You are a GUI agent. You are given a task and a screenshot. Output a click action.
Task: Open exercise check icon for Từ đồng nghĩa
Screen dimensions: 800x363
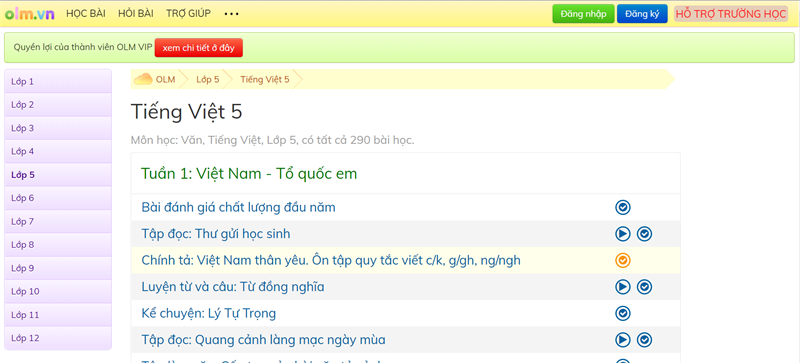click(x=644, y=287)
